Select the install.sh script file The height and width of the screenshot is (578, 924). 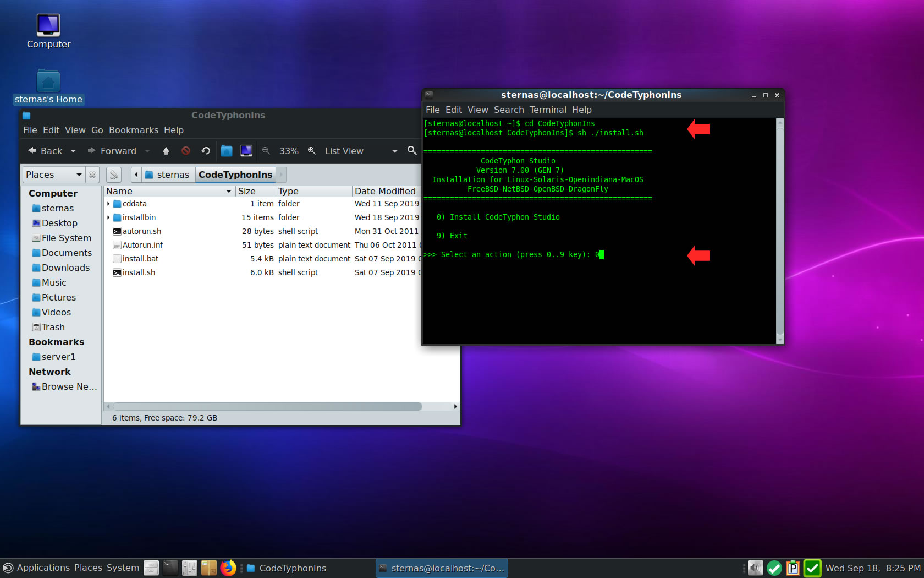click(x=134, y=272)
